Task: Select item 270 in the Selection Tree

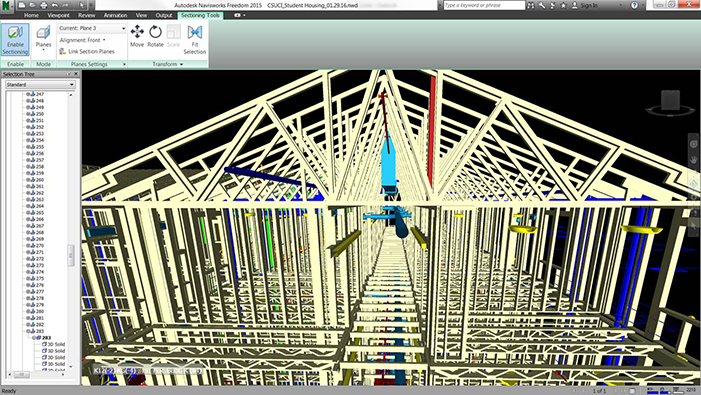Action: [40, 245]
